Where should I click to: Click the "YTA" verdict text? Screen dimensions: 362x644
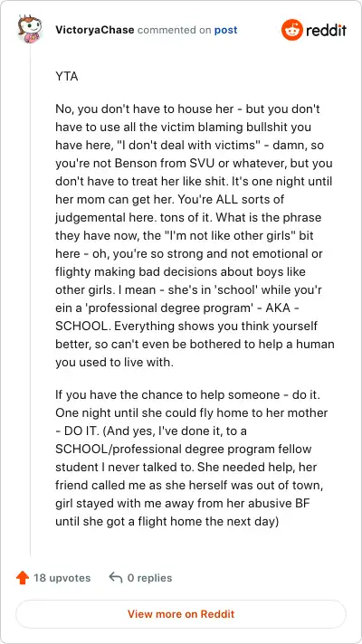click(x=67, y=76)
